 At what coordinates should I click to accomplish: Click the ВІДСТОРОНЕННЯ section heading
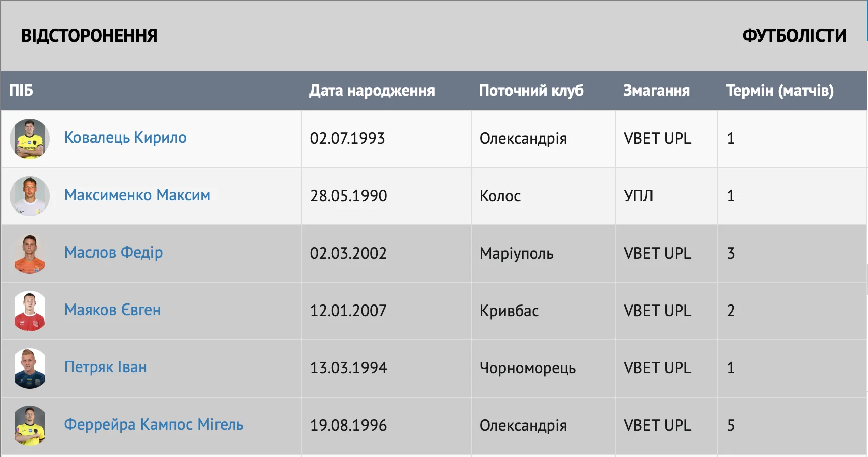(89, 36)
